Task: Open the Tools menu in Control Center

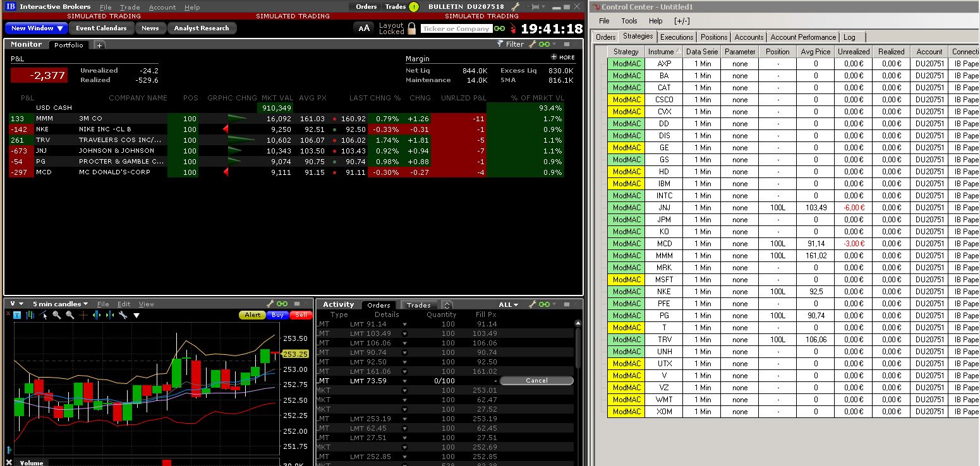Action: click(629, 21)
